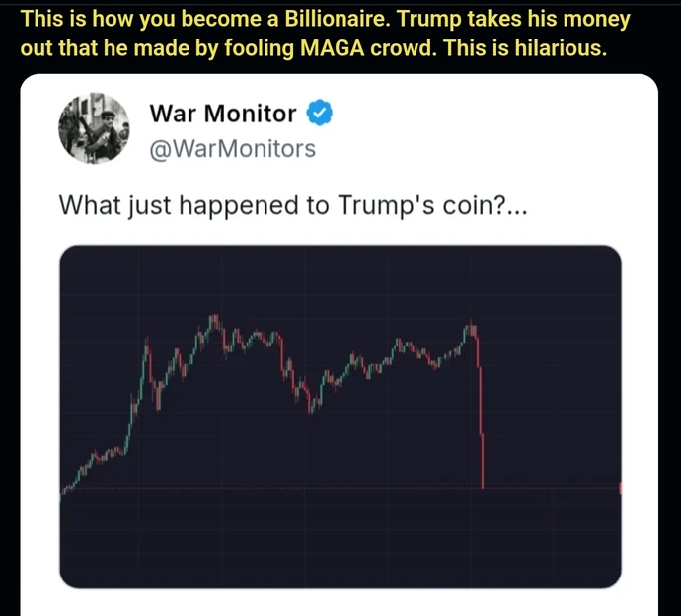Click the word Trump's in the tweet
This screenshot has height=616, width=681.
[386, 205]
